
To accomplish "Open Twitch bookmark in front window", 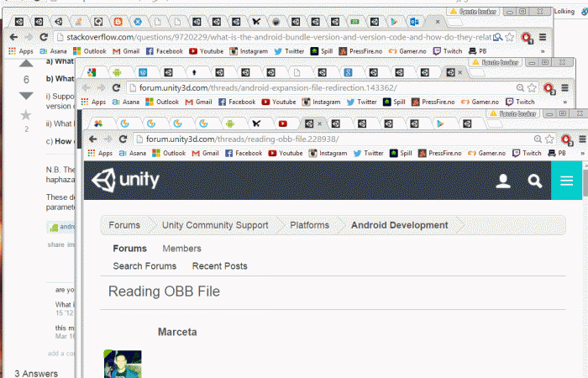I will pyautogui.click(x=527, y=153).
